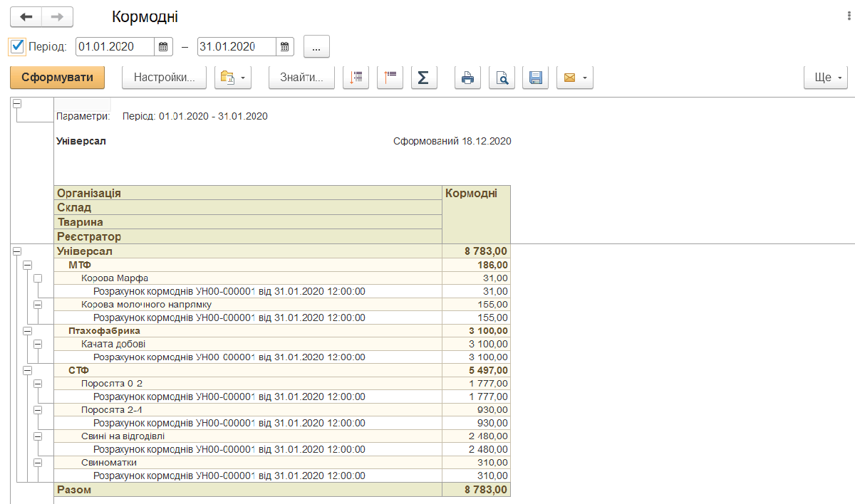This screenshot has width=855, height=504.
Task: Collapse the МТФ group
Action: click(28, 265)
